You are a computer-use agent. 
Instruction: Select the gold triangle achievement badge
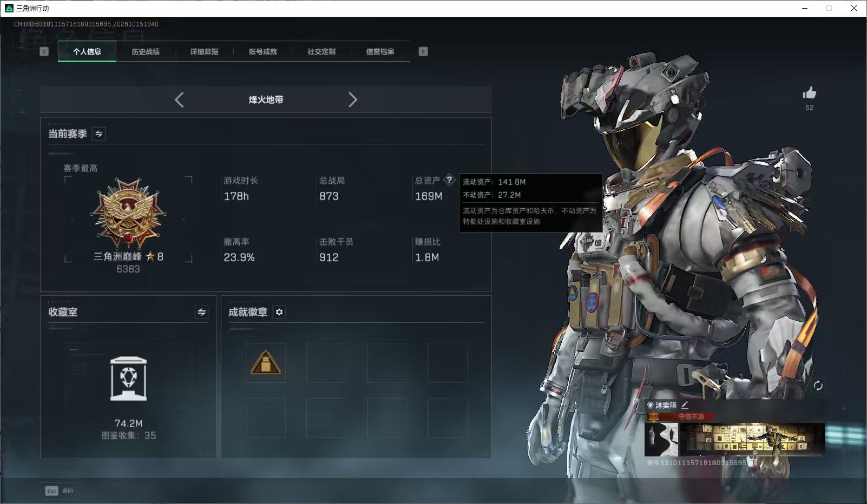[x=265, y=363]
